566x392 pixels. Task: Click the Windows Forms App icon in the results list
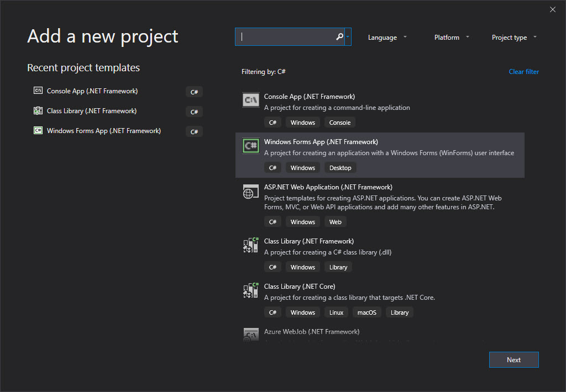tap(250, 146)
